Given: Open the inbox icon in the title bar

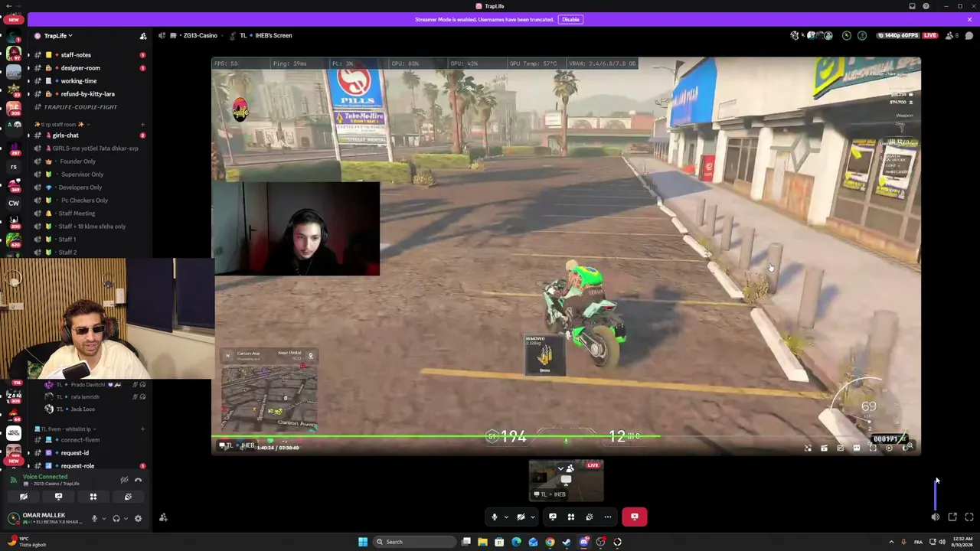Looking at the screenshot, I should [x=912, y=6].
